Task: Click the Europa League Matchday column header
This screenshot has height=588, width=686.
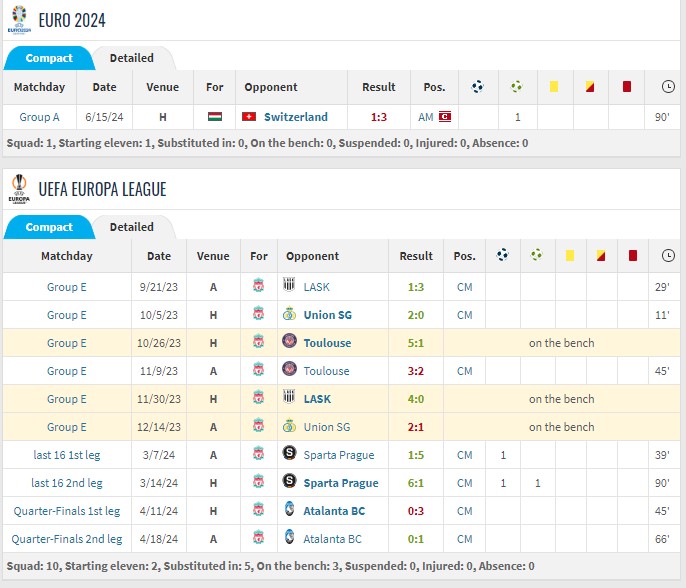Action: (x=67, y=256)
